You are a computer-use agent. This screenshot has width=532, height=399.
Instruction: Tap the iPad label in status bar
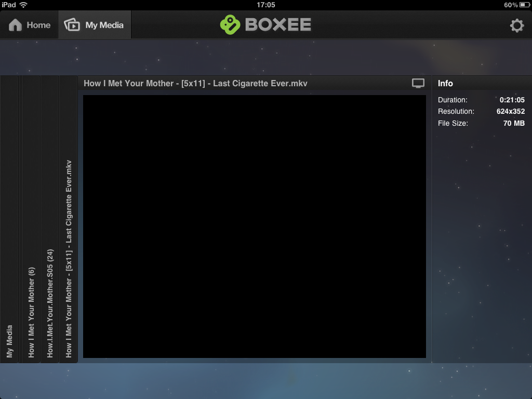[8, 5]
